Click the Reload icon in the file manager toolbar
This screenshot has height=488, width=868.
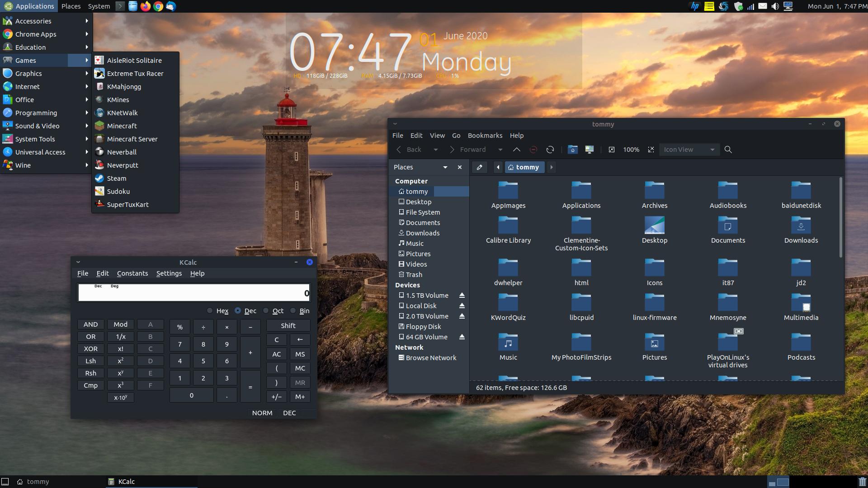(x=551, y=149)
